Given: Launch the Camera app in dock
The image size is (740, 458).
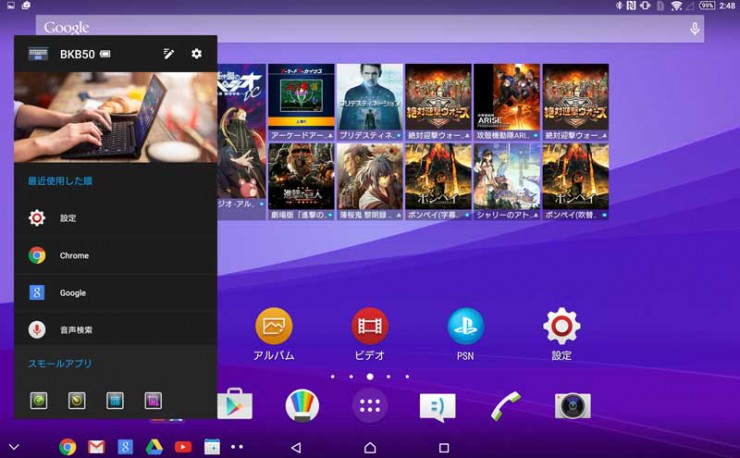Looking at the screenshot, I should pyautogui.click(x=572, y=406).
